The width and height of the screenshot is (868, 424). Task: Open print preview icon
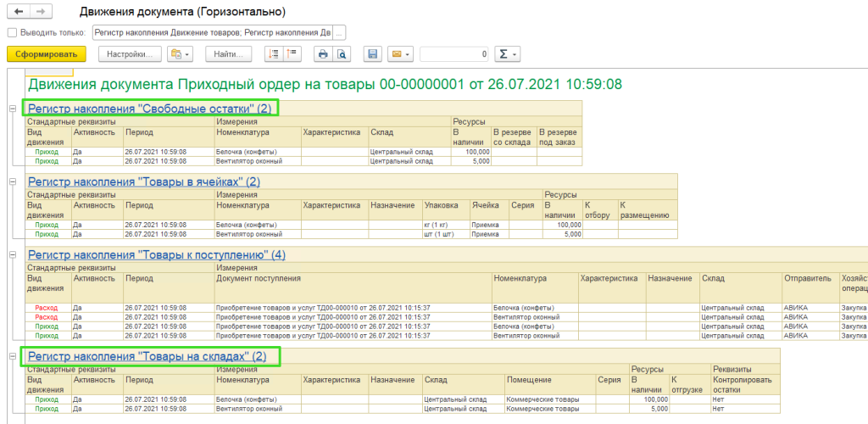[x=342, y=54]
